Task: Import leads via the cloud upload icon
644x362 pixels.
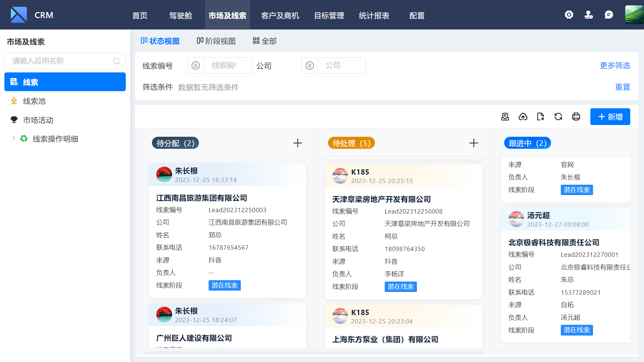Action: (x=523, y=117)
